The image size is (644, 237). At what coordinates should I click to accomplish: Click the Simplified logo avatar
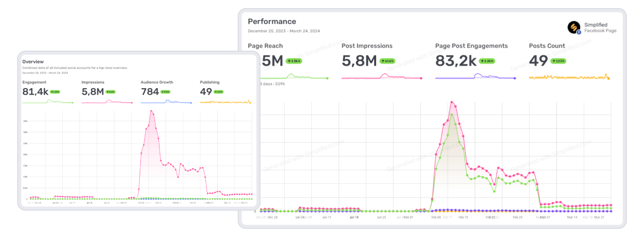(x=574, y=27)
